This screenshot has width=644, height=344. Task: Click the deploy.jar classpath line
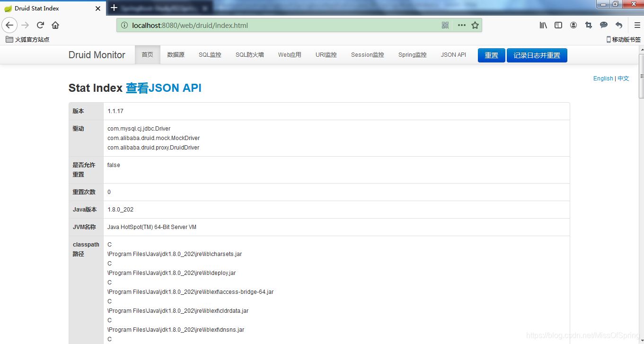tap(172, 273)
